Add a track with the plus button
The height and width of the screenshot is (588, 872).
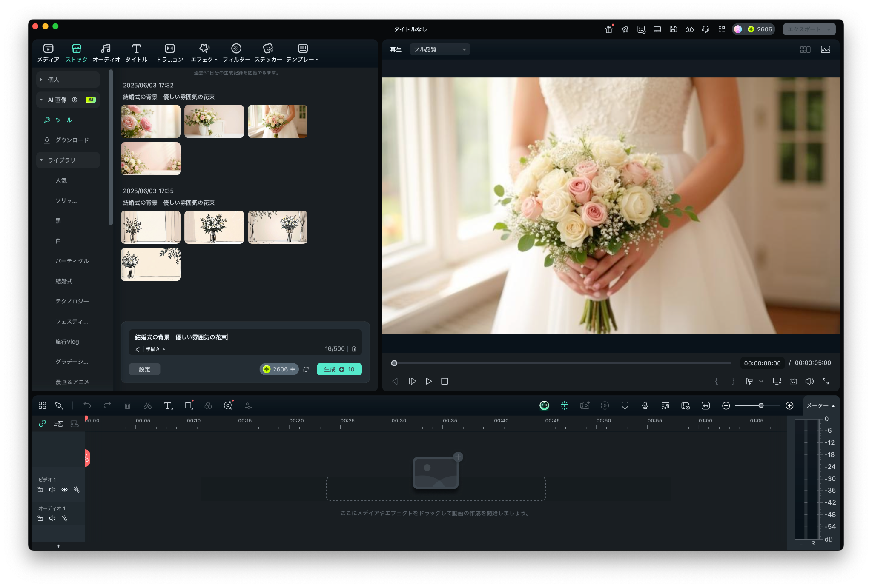pos(58,546)
